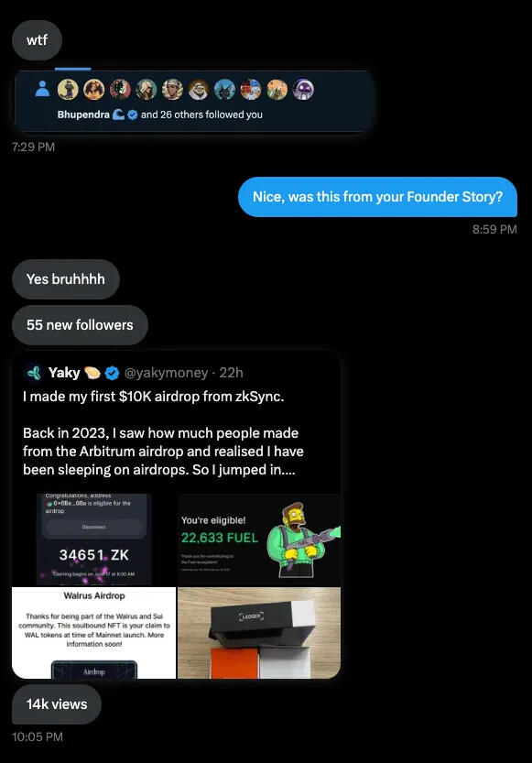Click the blue person follower icon
The width and height of the screenshot is (532, 763).
(42, 89)
